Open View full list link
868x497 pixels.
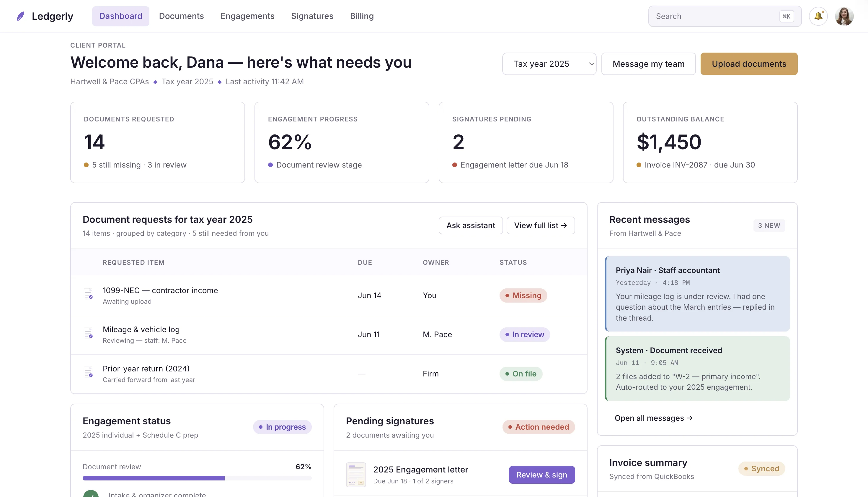[x=541, y=225]
